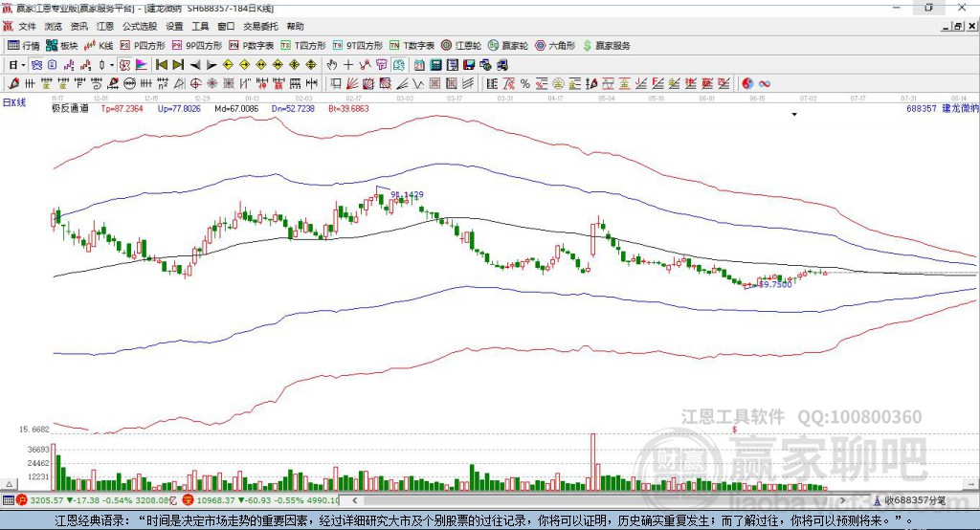Select the hand pan tool
The width and height of the screenshot is (980, 530).
[332, 65]
